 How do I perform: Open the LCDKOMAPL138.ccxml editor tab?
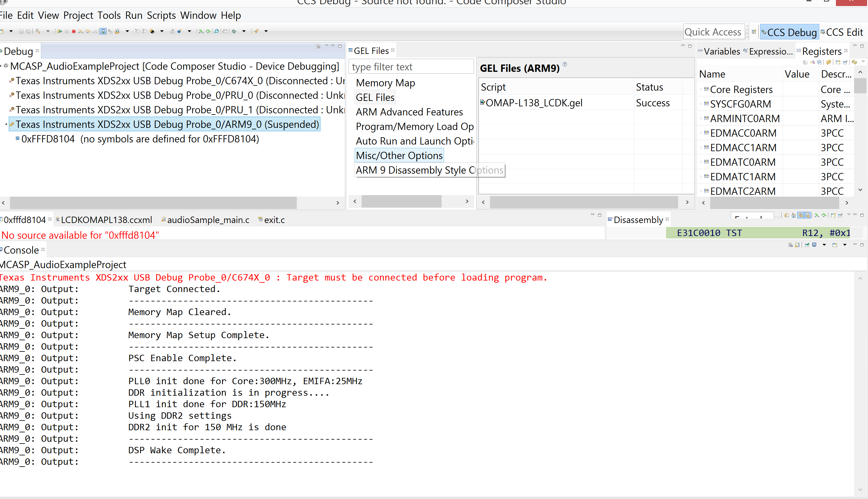[x=104, y=220]
